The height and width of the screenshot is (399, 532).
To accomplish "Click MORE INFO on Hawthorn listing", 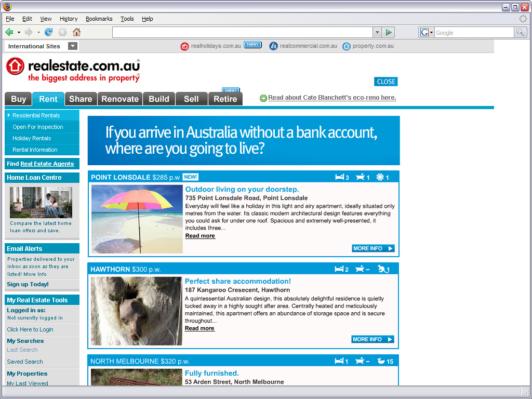I will [373, 339].
